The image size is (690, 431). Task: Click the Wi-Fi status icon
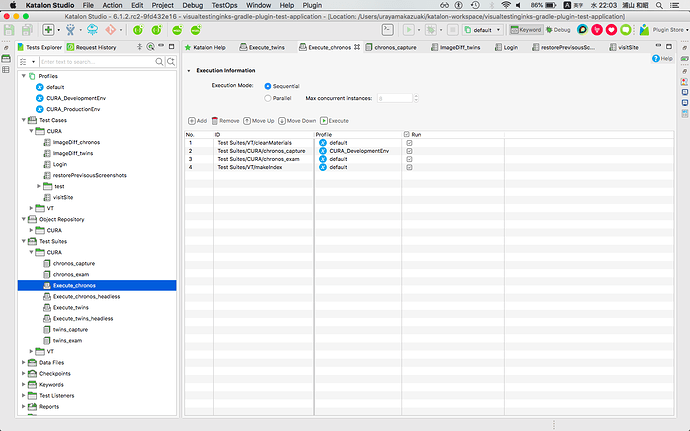(x=506, y=5)
